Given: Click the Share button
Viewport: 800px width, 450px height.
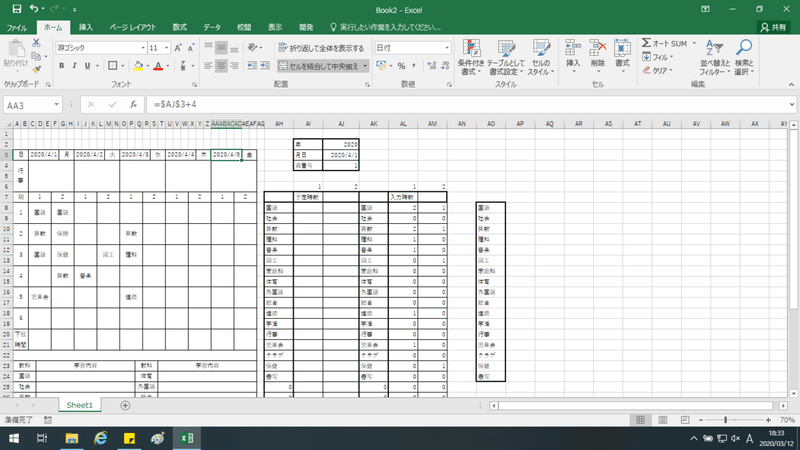Looking at the screenshot, I should 773,28.
